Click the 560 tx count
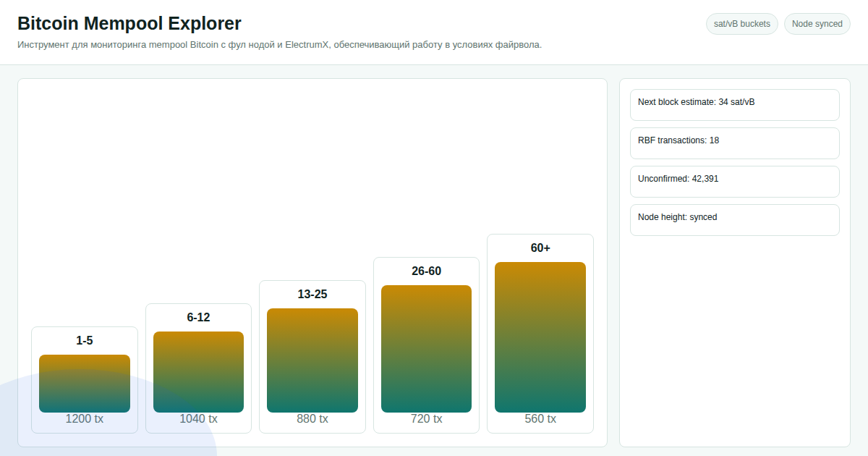868x456 pixels. [x=540, y=419]
